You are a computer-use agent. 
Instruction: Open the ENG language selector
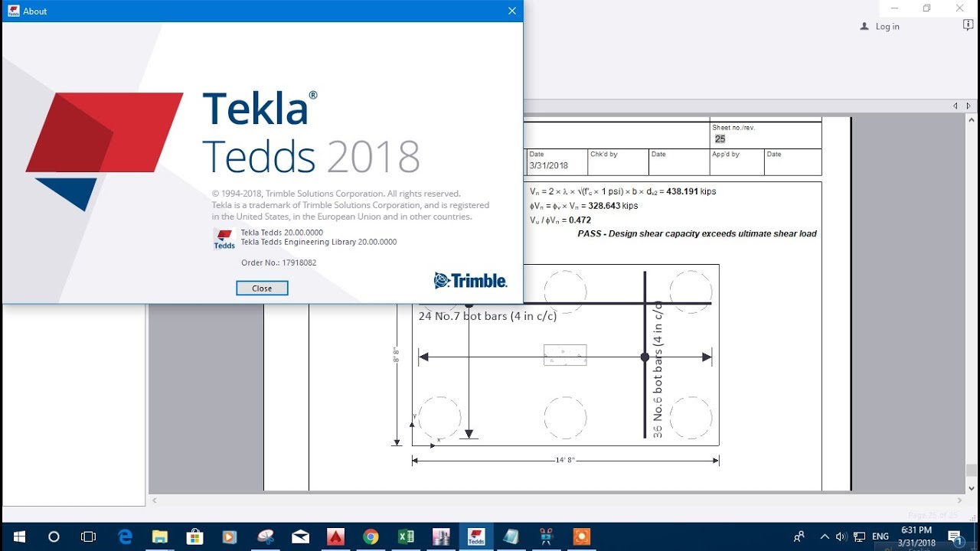[880, 536]
